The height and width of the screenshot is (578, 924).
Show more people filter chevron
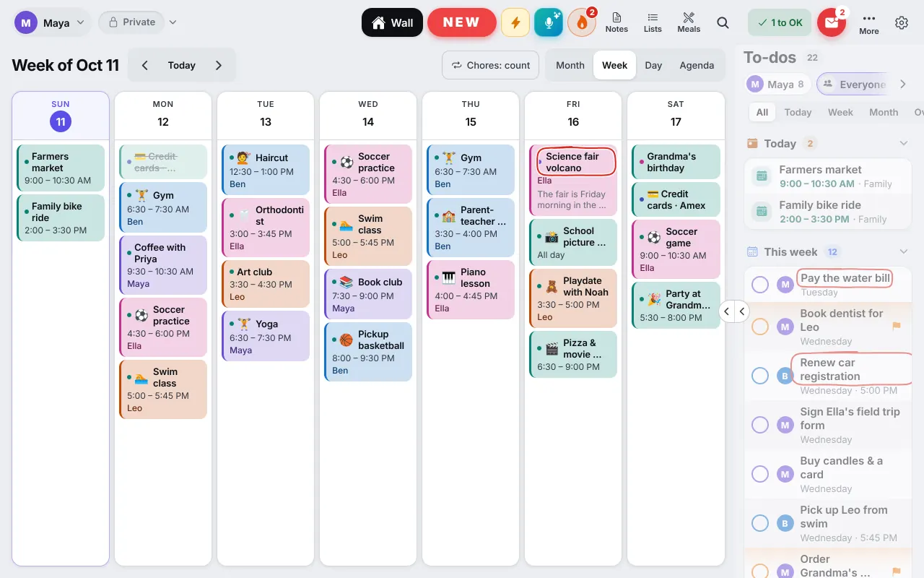point(902,85)
